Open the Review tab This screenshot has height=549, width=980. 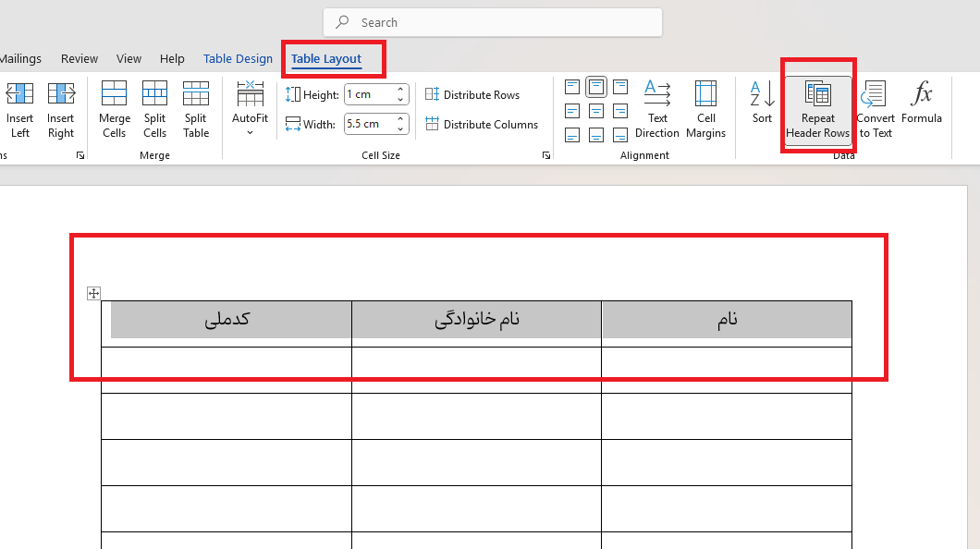click(80, 59)
